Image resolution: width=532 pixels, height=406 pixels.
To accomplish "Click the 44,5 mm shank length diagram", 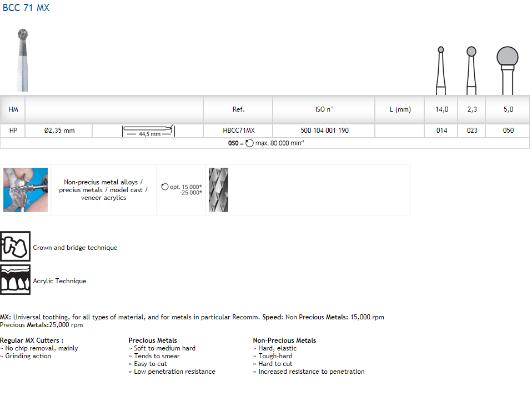I will [x=148, y=131].
